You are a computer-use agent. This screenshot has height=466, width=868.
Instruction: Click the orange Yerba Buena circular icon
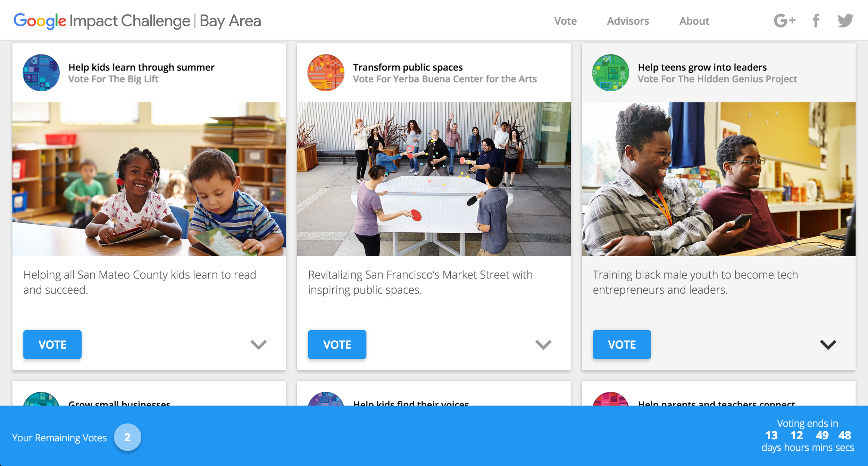click(326, 73)
